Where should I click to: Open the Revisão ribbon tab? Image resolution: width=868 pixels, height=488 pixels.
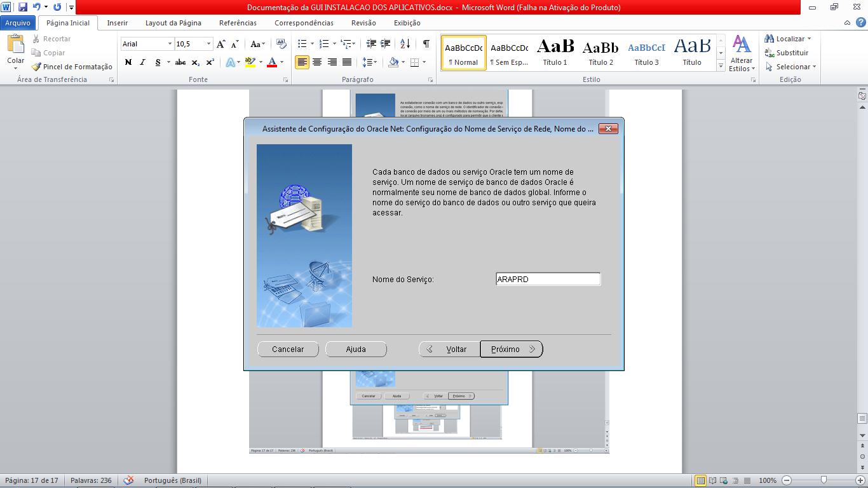362,22
